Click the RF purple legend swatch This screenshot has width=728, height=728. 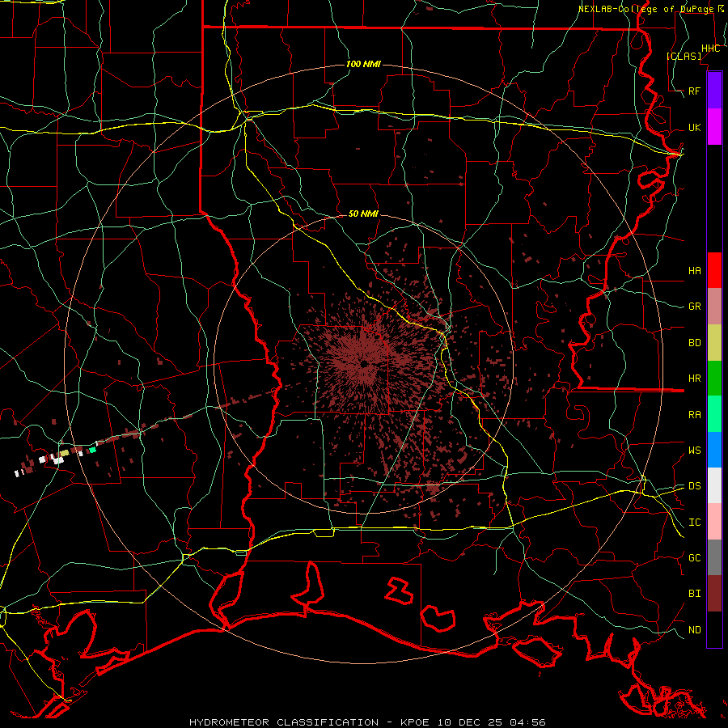714,90
